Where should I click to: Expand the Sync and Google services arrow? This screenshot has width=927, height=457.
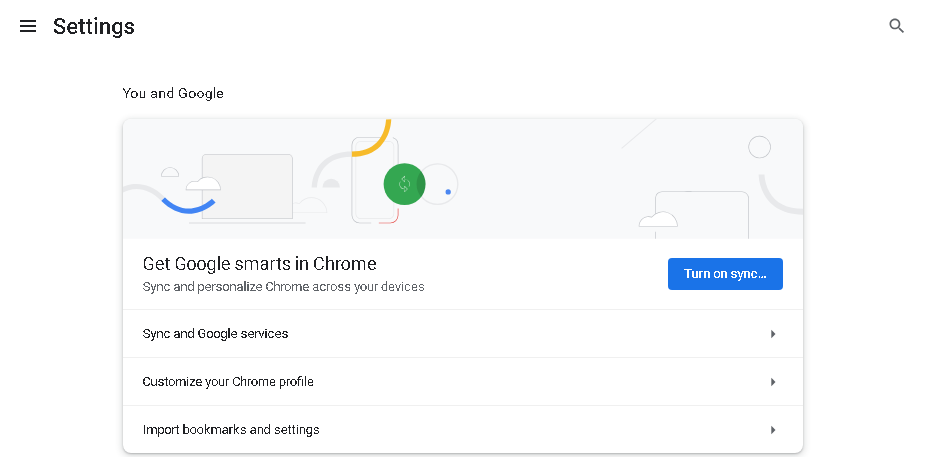click(x=773, y=334)
